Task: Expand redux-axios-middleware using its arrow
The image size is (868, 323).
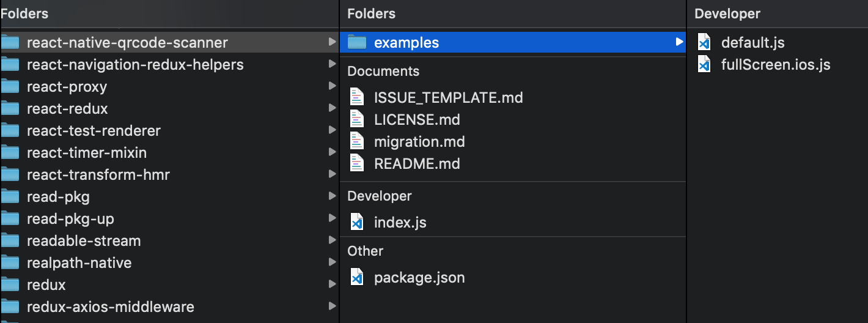Action: click(x=332, y=306)
